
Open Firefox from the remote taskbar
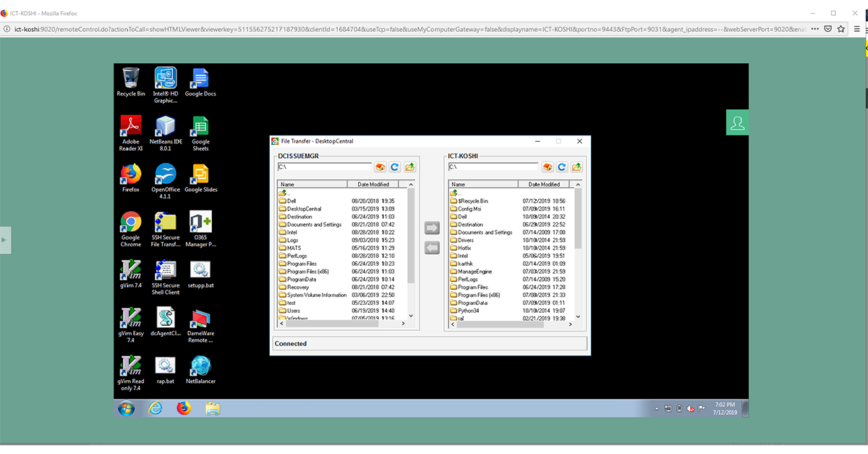pos(184,408)
